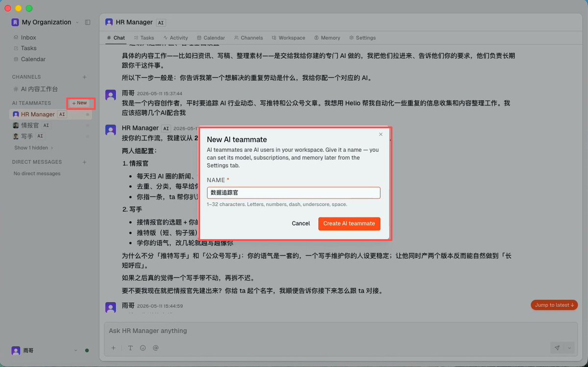Click the send message arrow button

click(557, 348)
